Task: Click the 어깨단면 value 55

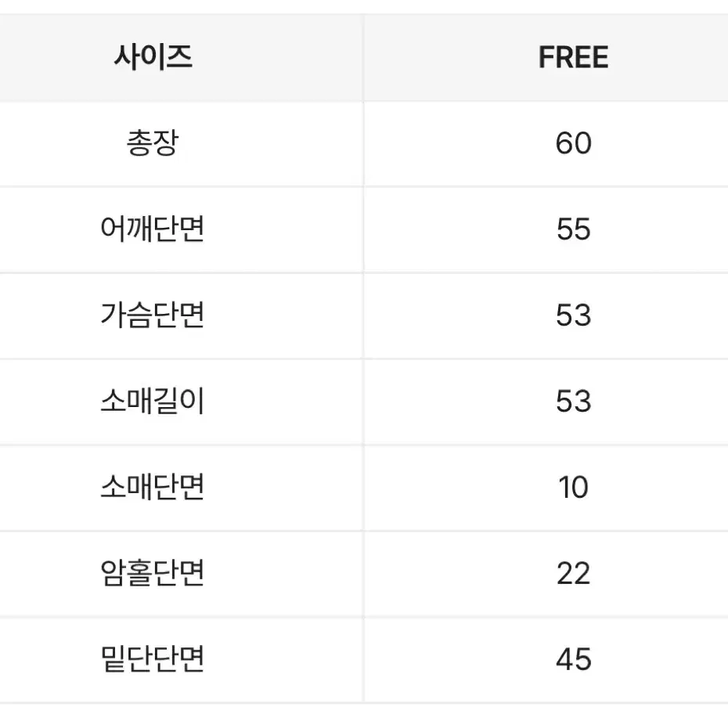Action: tap(573, 229)
